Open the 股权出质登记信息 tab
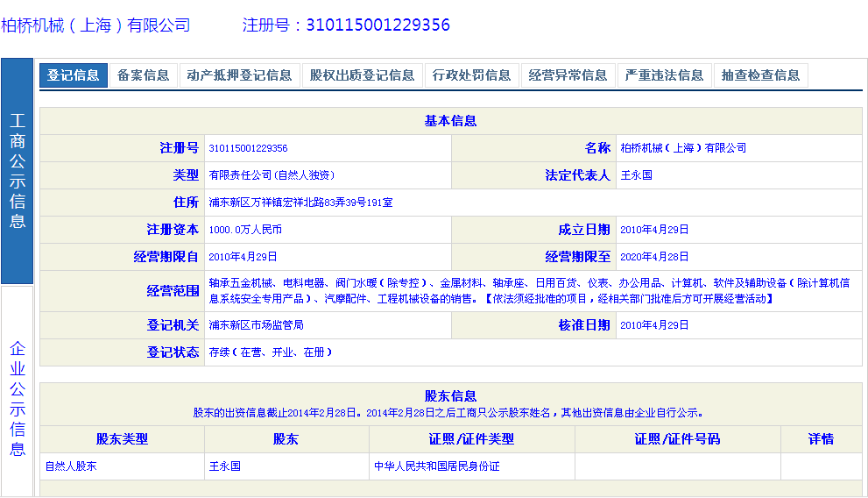 (362, 75)
